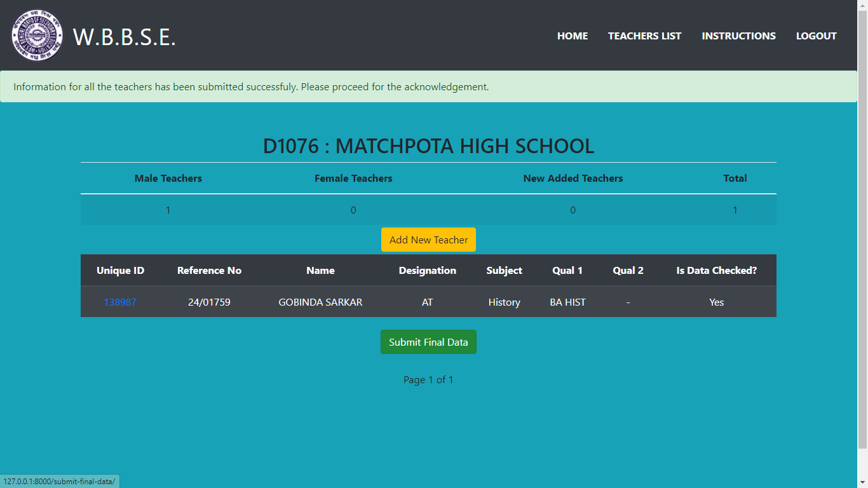Select the GOBINDA SARKAR name cell
Viewport: 868px width, 488px height.
(320, 302)
